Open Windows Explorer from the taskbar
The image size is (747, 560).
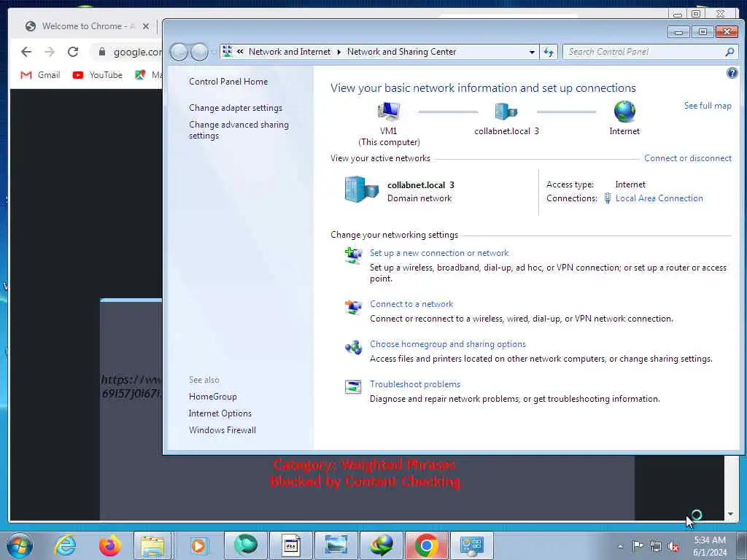pyautogui.click(x=152, y=545)
